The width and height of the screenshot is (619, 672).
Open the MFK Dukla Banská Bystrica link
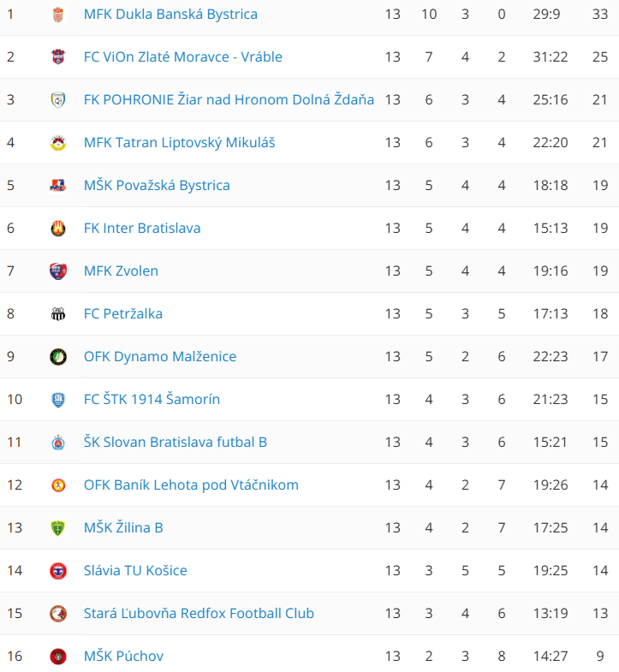click(170, 14)
